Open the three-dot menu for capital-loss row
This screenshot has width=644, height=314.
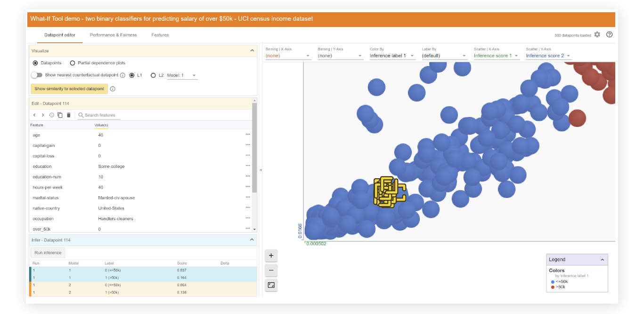pyautogui.click(x=248, y=155)
